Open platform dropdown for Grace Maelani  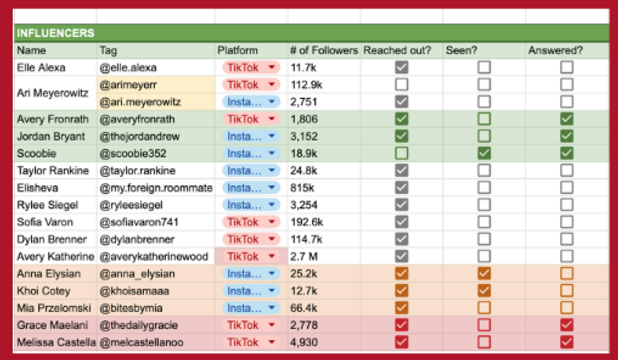coord(251,325)
